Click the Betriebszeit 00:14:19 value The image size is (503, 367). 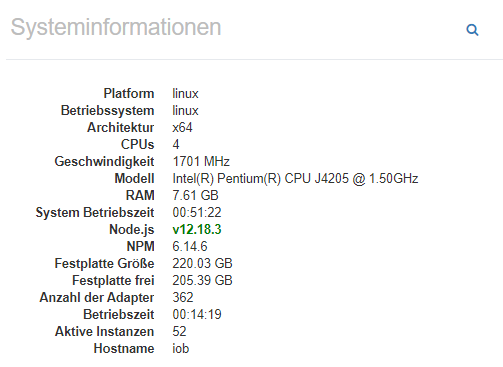tap(197, 314)
